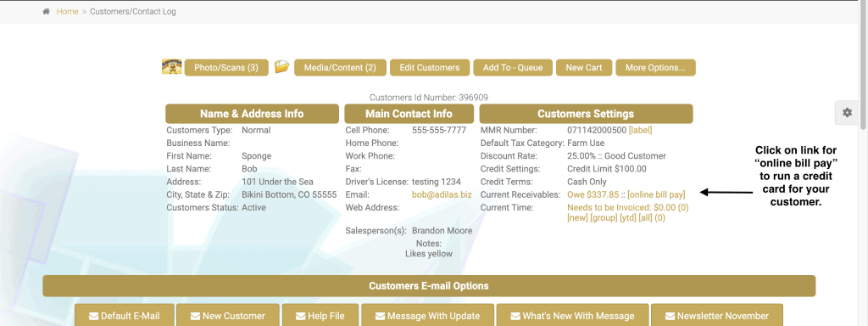Click the [new] time link
Image resolution: width=868 pixels, height=326 pixels.
(x=577, y=218)
